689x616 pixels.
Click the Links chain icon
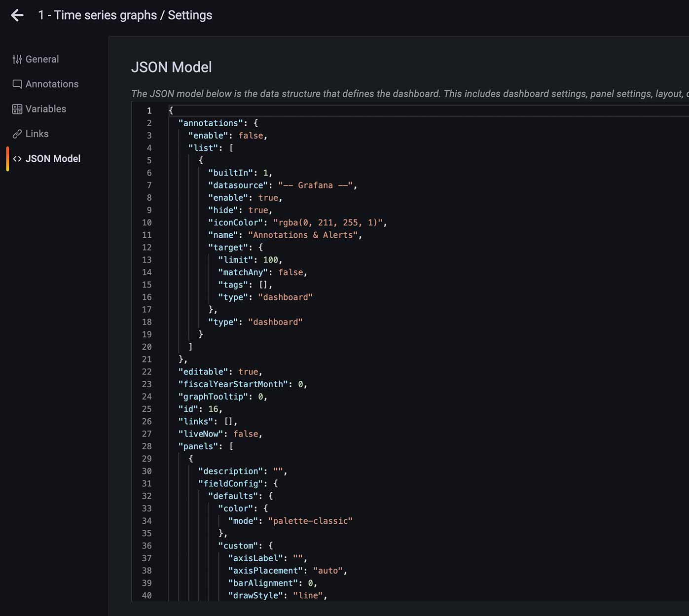[x=17, y=134]
